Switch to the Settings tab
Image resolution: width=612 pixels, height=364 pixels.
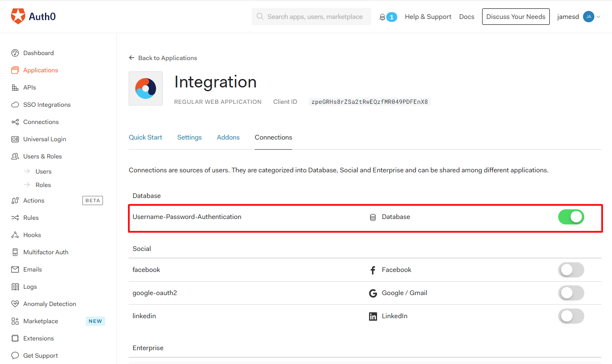click(x=190, y=137)
